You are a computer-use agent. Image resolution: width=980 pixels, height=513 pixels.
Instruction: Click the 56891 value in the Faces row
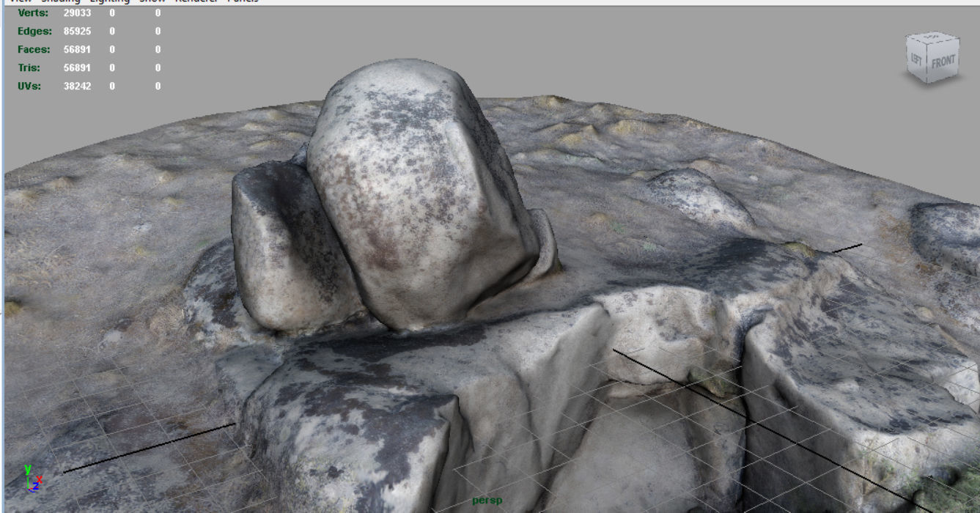[77, 50]
